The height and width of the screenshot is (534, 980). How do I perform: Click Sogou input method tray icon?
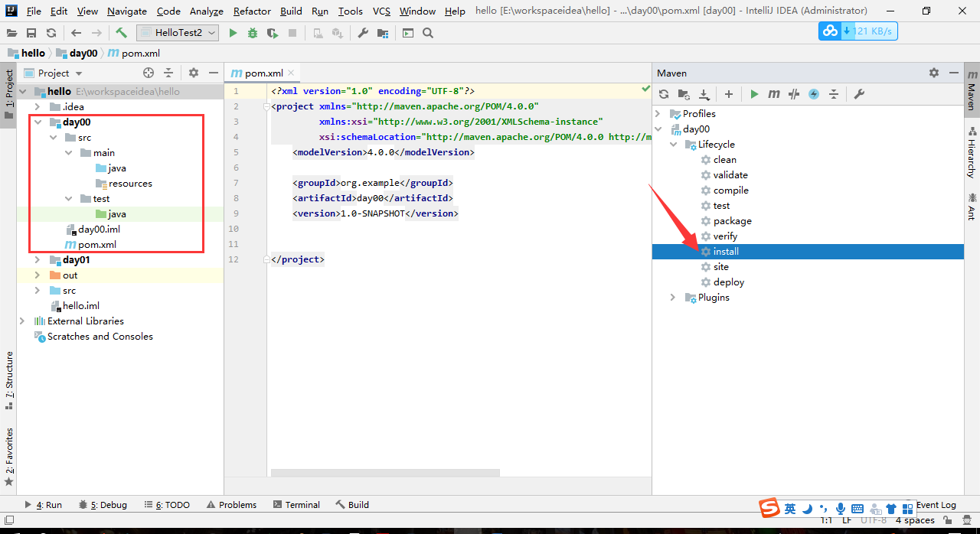pos(769,508)
